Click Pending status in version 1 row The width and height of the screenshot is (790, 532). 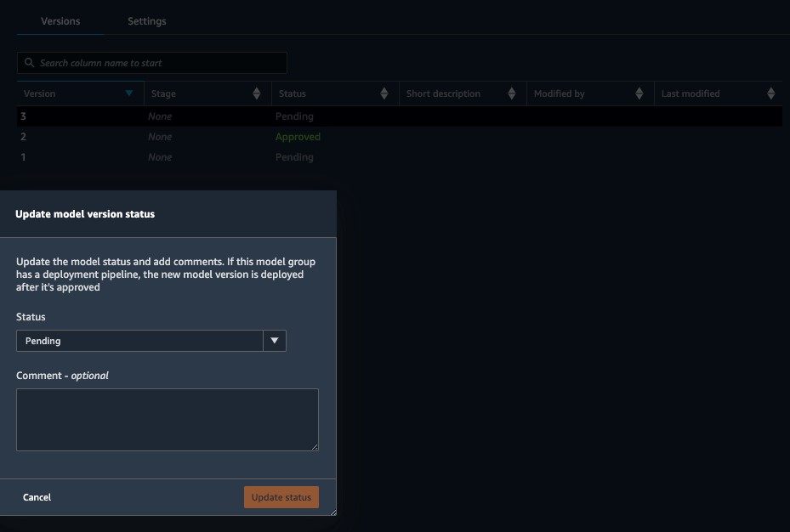[294, 157]
